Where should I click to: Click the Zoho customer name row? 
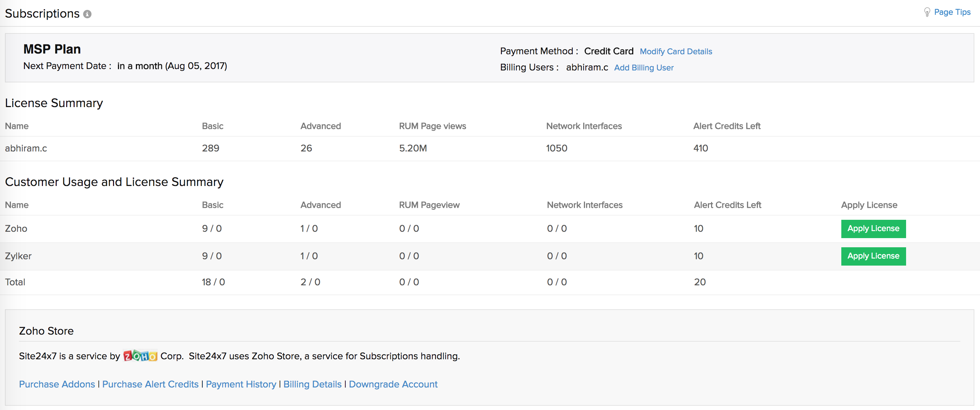tap(16, 228)
